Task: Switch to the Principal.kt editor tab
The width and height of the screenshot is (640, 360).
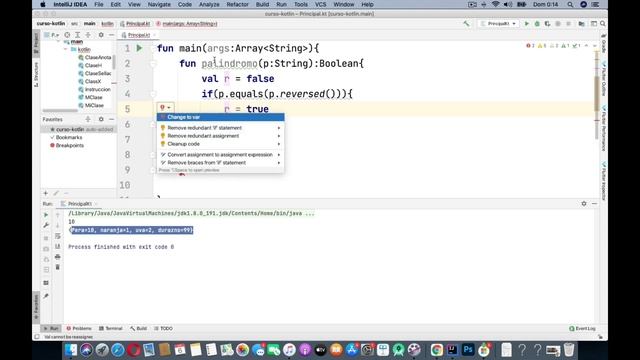Action: click(138, 35)
